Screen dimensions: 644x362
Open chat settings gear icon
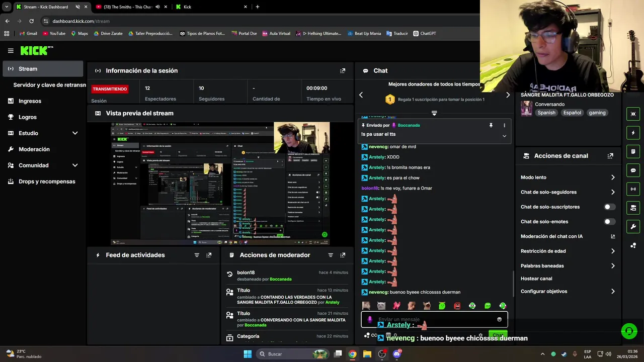(x=480, y=335)
